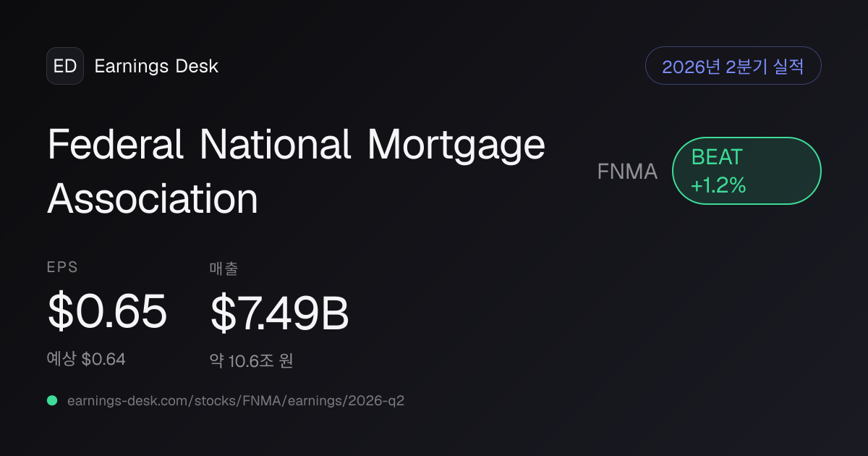Image resolution: width=868 pixels, height=456 pixels.
Task: Click the ED logo icon
Action: [65, 66]
